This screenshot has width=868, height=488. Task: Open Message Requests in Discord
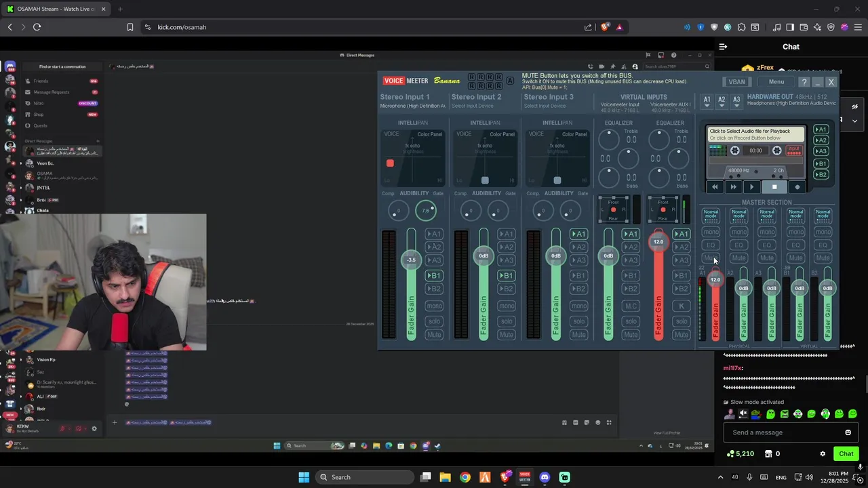point(62,92)
